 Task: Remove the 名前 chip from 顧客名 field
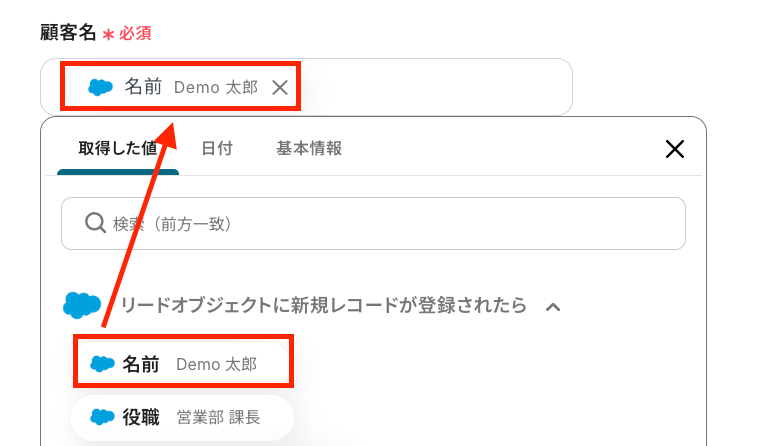pyautogui.click(x=280, y=88)
